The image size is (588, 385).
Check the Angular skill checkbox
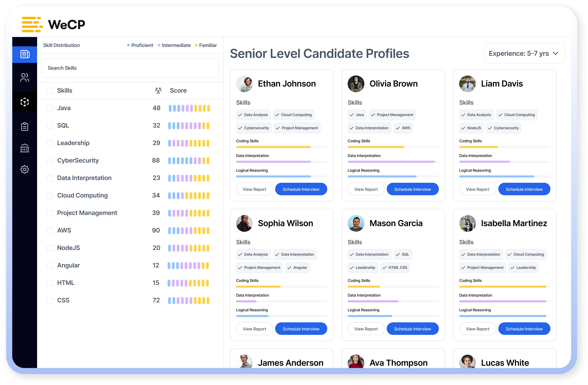point(50,266)
